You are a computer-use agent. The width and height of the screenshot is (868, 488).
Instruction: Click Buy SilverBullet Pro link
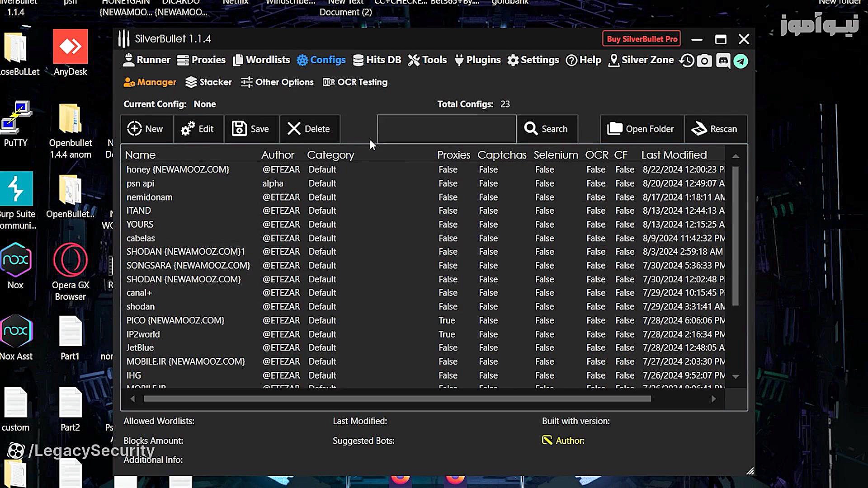point(642,39)
